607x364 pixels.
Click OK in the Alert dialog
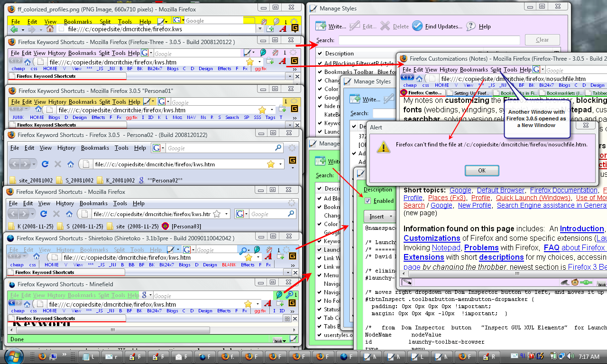(482, 170)
